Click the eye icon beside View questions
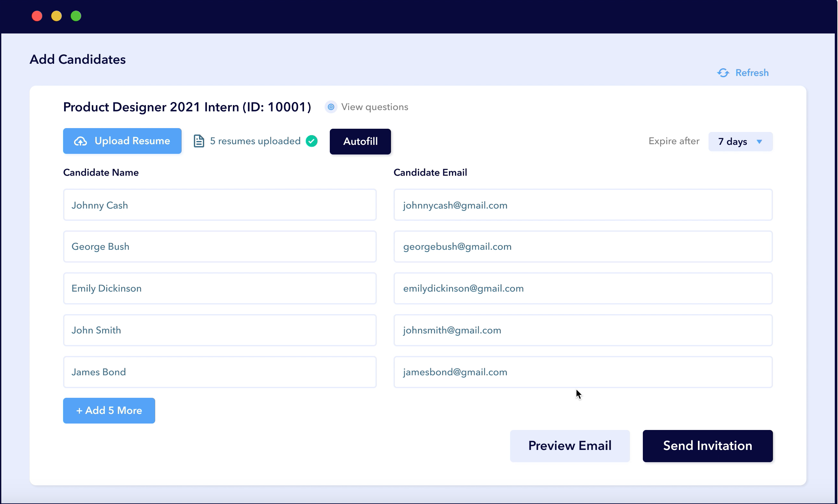 [331, 107]
